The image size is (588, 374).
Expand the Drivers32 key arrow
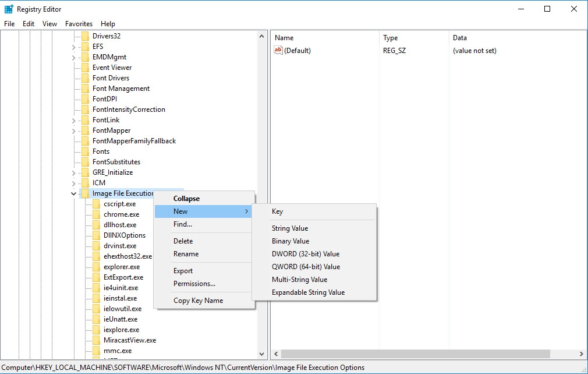pos(73,36)
